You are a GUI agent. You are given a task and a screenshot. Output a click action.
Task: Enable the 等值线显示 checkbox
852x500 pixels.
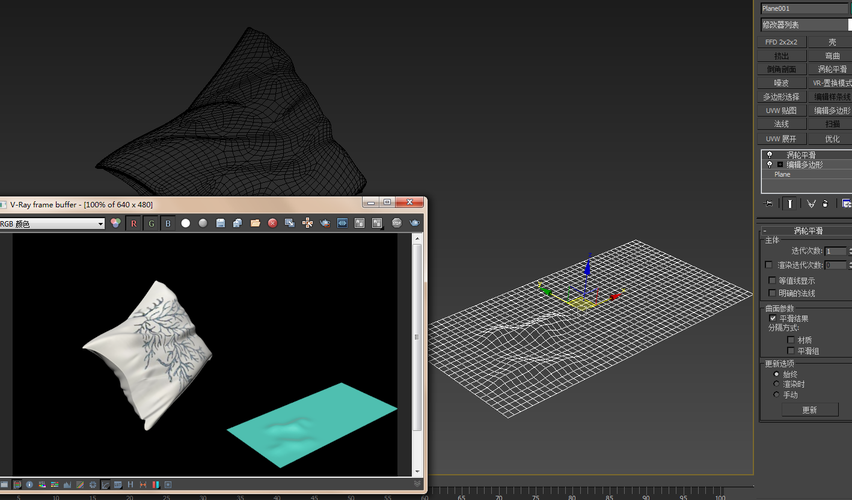pyautogui.click(x=772, y=281)
